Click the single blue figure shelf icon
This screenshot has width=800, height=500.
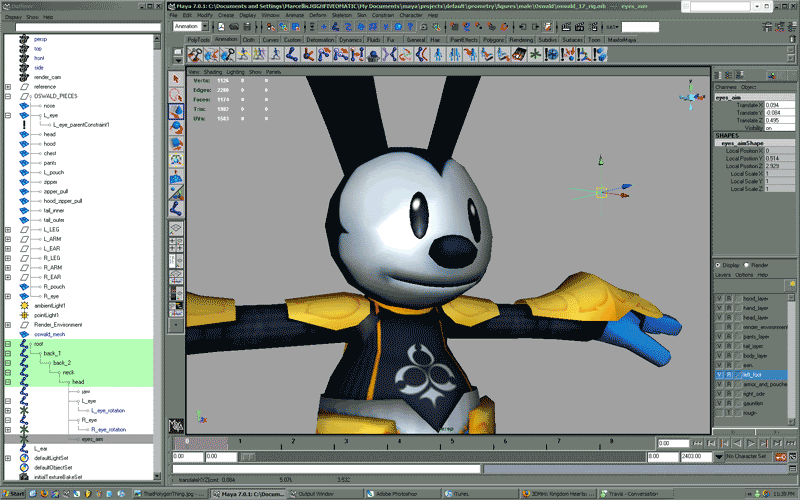pos(438,54)
